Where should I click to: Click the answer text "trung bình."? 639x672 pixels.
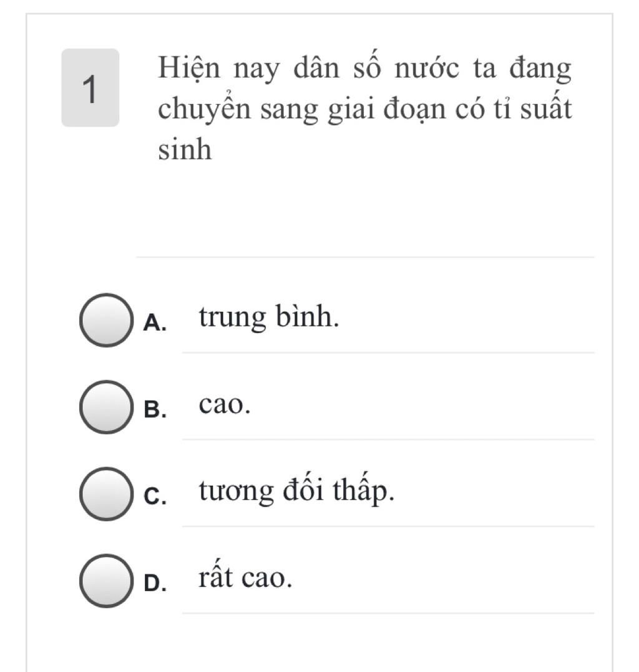click(270, 318)
